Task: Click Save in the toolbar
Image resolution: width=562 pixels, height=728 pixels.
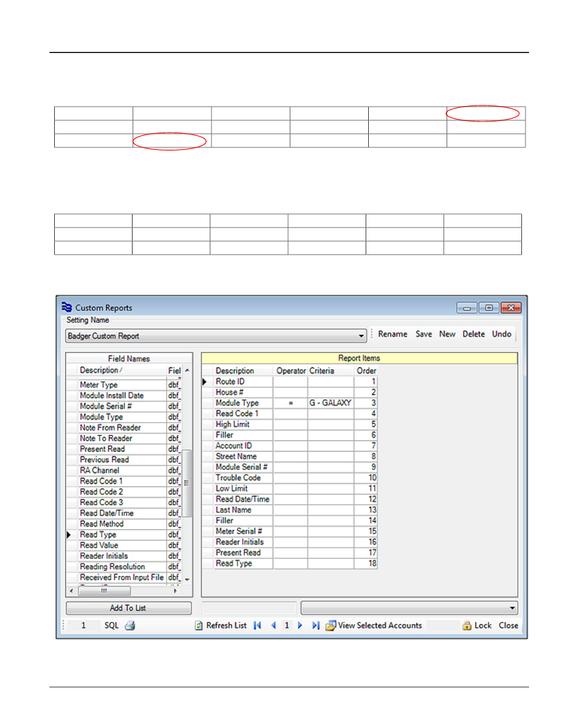Action: [424, 334]
